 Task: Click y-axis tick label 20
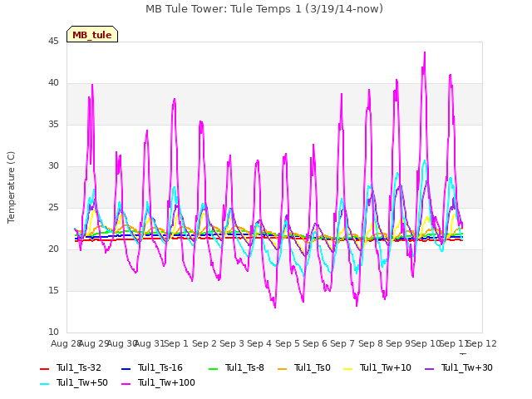point(53,249)
